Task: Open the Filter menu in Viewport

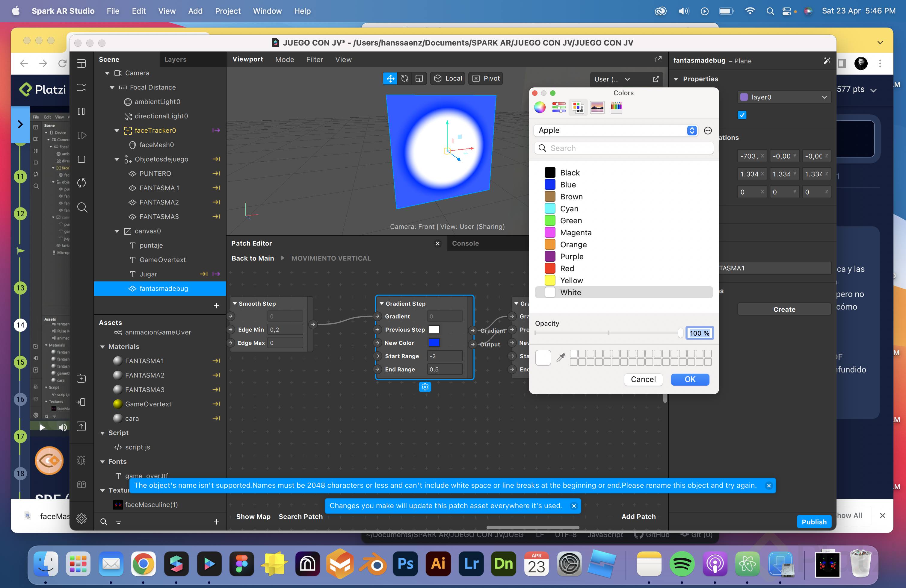Action: point(315,59)
